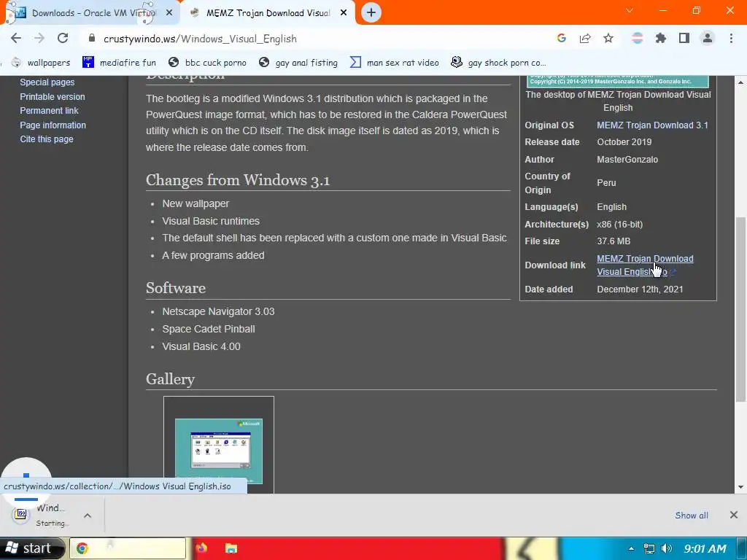
Task: Open the user profile avatar
Action: click(708, 38)
